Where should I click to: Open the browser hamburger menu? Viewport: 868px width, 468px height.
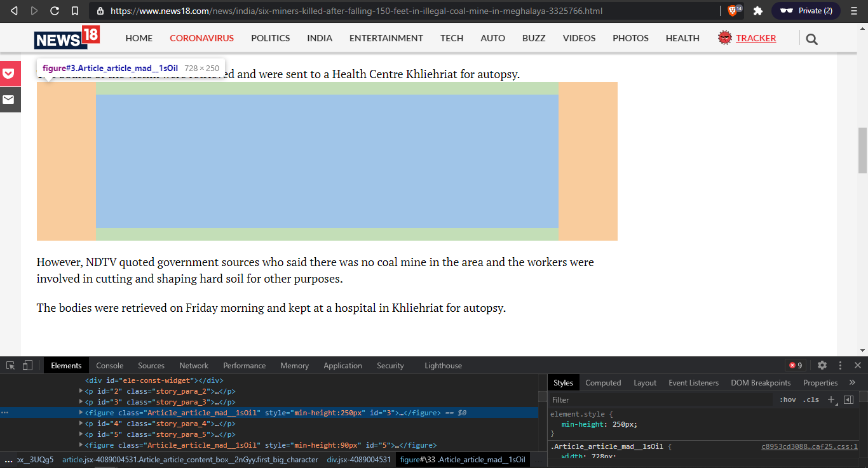(x=855, y=11)
